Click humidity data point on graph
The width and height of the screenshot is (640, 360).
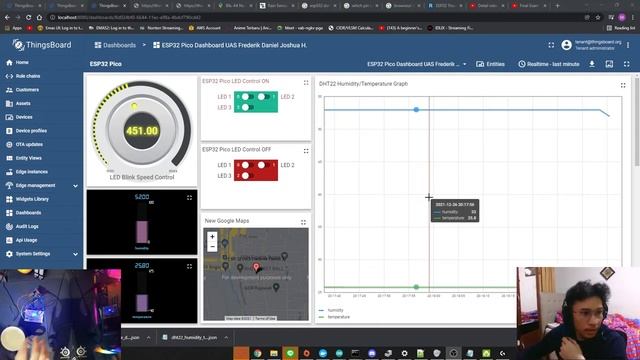(416, 109)
